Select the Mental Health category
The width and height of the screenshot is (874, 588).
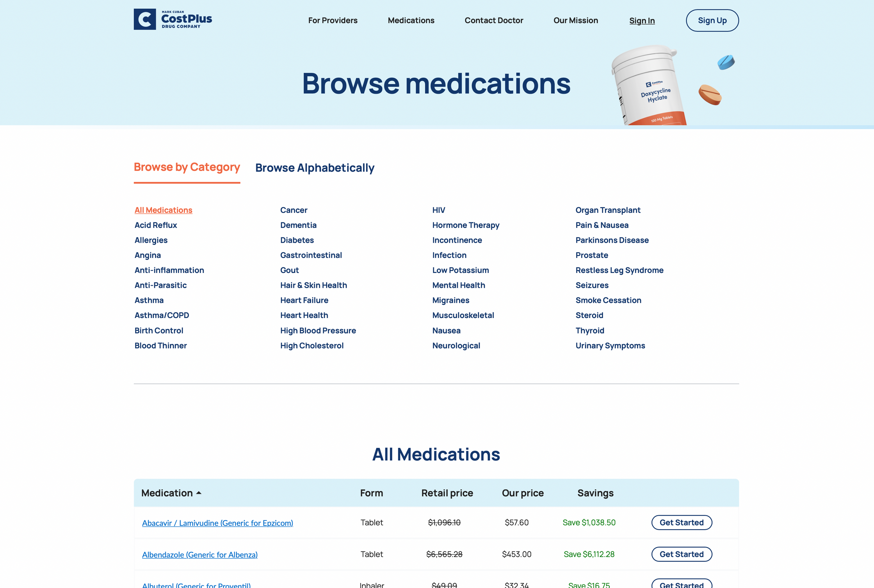(x=458, y=285)
